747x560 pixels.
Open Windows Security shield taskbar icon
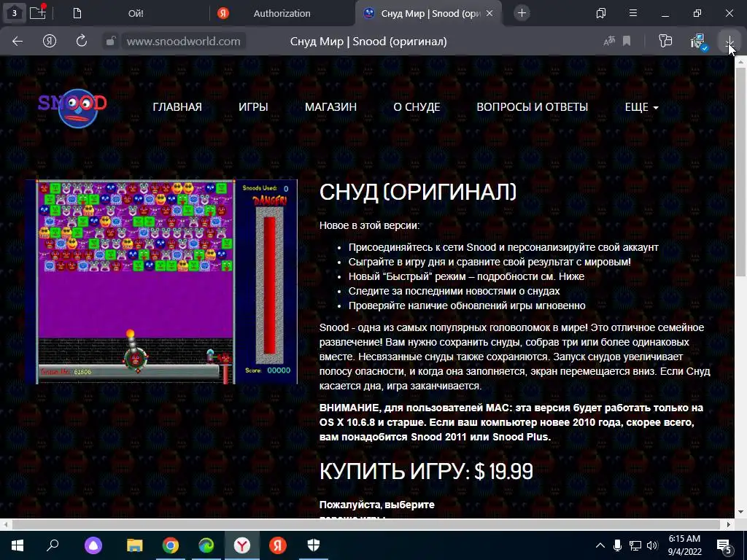pyautogui.click(x=314, y=545)
